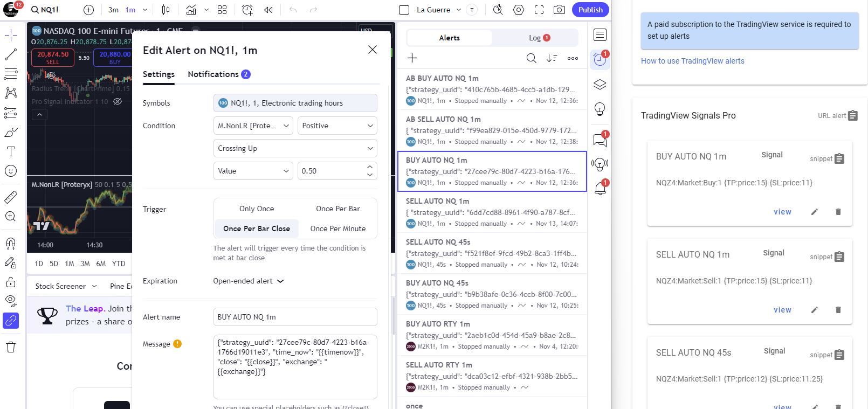Image resolution: width=868 pixels, height=409 pixels.
Task: Select the crosshair cursor tool
Action: coord(11,36)
